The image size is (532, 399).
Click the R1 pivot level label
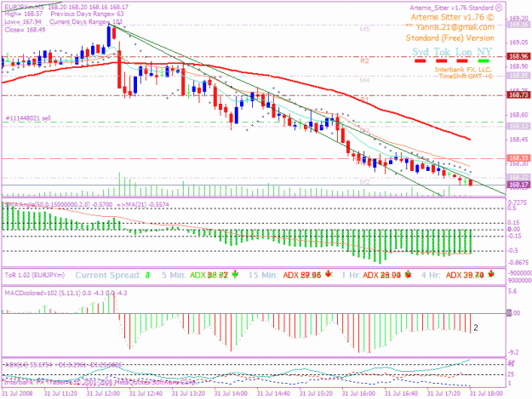[364, 99]
